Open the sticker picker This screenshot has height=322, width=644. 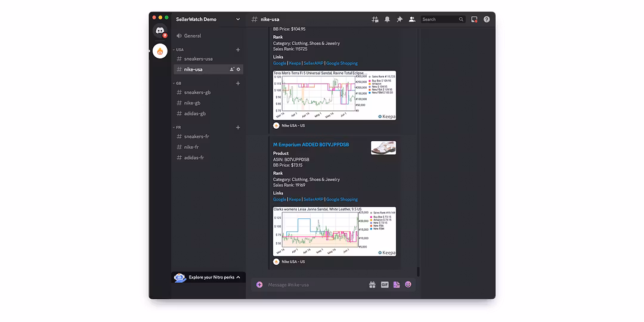point(397,285)
